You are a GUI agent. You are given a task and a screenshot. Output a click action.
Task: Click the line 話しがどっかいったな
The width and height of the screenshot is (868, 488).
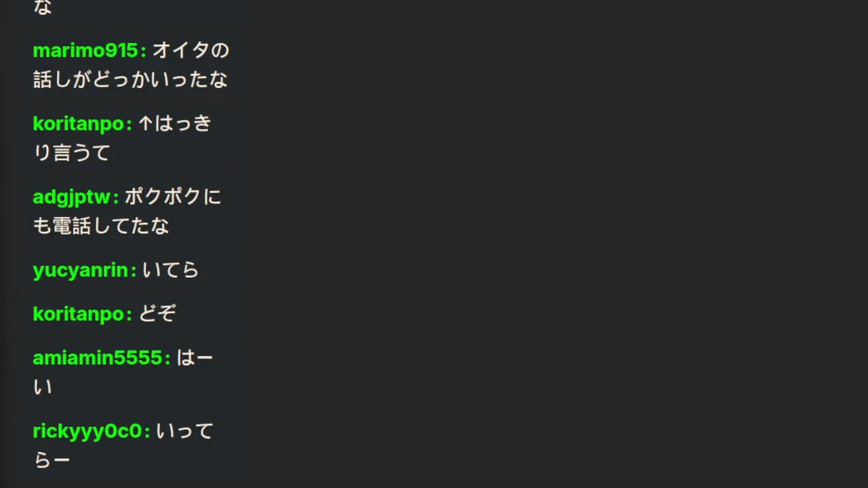(130, 79)
